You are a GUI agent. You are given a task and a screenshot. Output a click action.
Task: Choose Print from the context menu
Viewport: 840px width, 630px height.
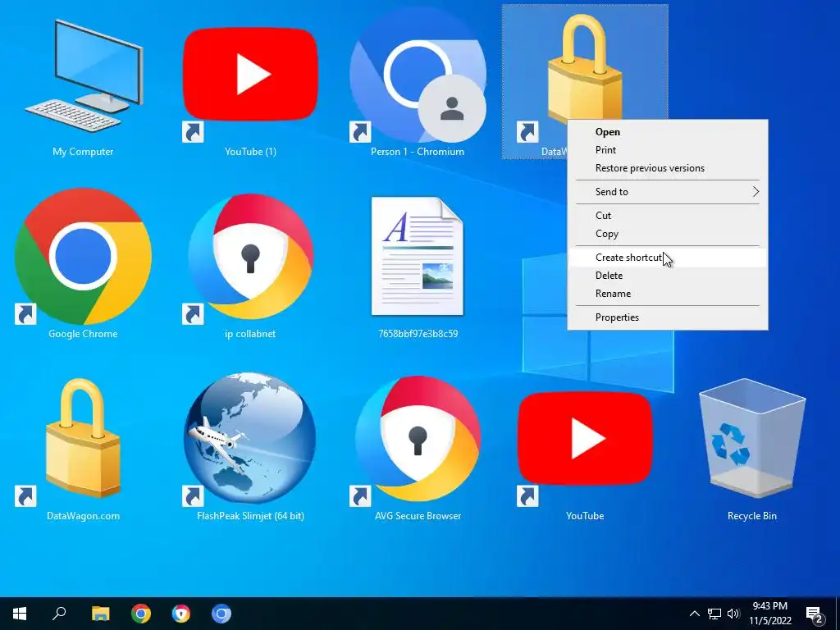[x=668, y=150]
